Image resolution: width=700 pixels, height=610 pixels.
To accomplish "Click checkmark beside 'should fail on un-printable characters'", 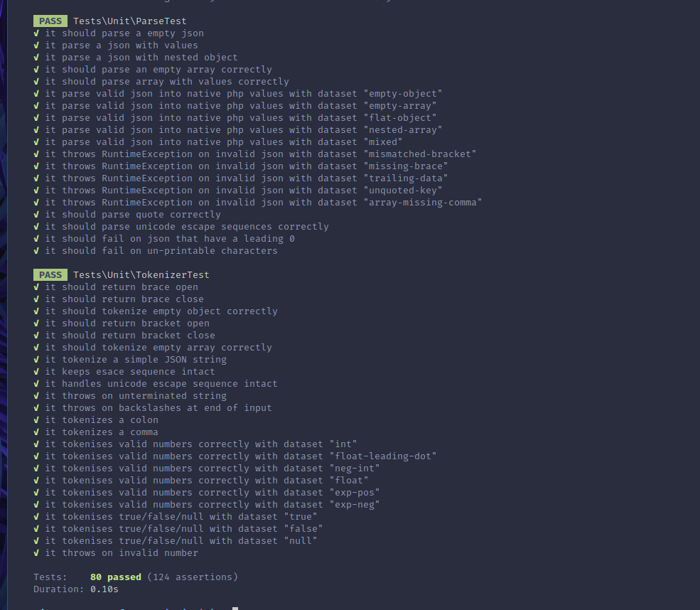I will tap(36, 250).
